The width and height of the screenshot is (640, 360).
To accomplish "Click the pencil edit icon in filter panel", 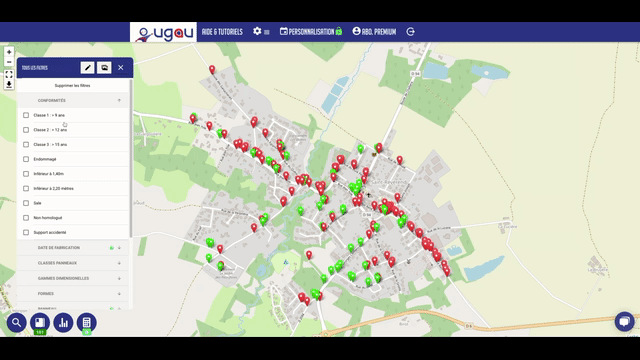I will (x=87, y=68).
